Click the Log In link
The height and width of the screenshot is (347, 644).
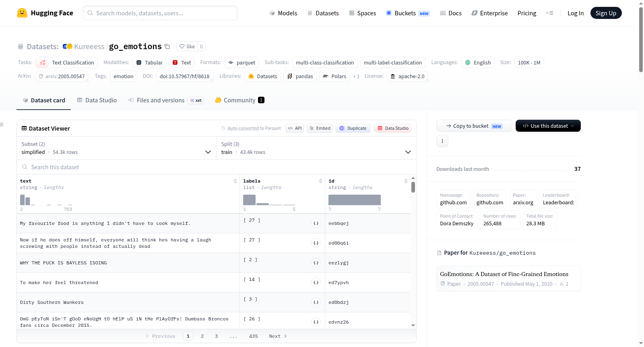coord(576,13)
